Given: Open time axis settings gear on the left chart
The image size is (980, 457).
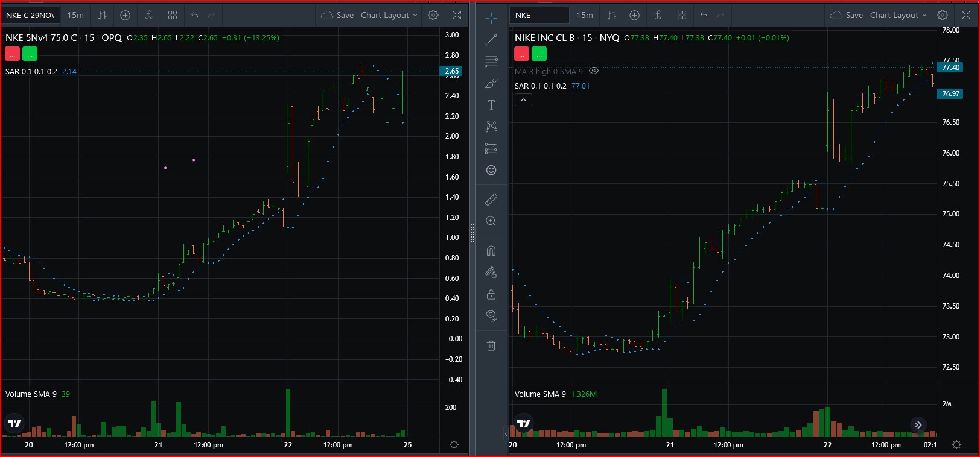Looking at the screenshot, I should (x=454, y=445).
